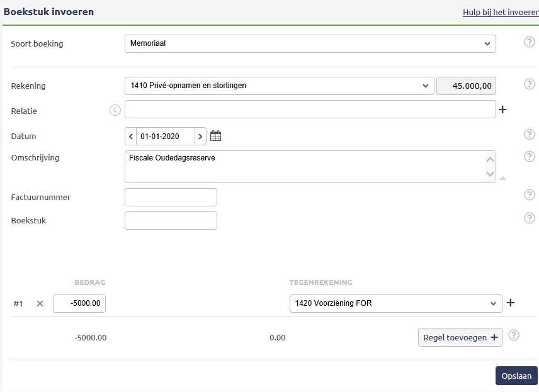Open the Hulp bij het invoeren link

point(500,13)
